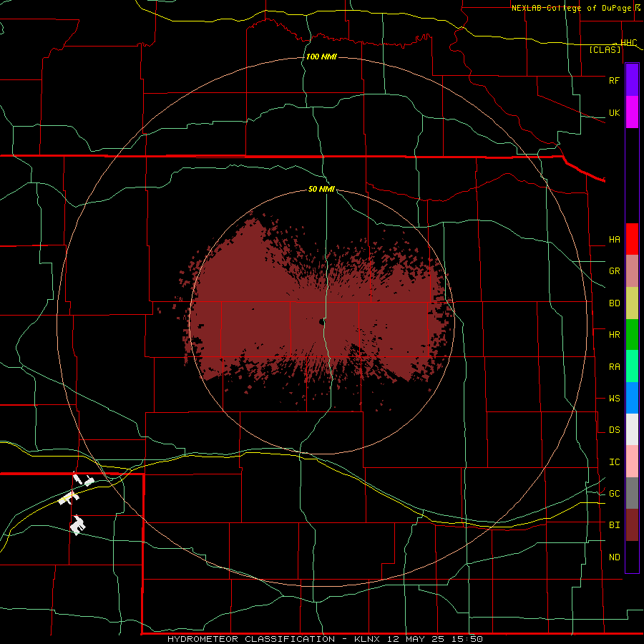Click the UK legend label
Viewport: 644px width, 644px height.
[x=614, y=113]
